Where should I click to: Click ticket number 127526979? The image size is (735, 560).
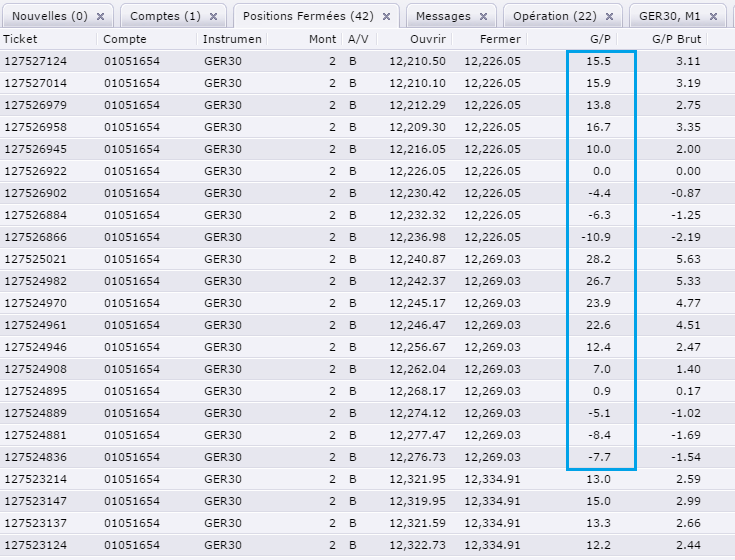pyautogui.click(x=36, y=105)
